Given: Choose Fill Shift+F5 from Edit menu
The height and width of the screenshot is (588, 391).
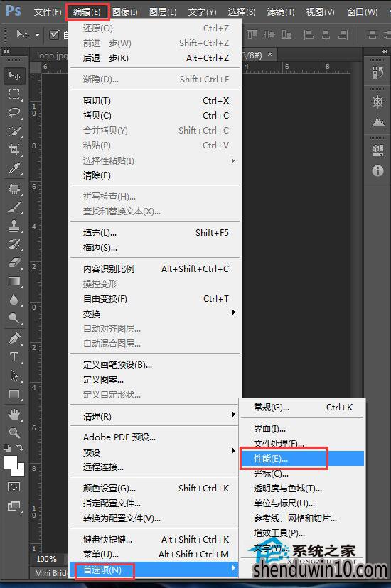Looking at the screenshot, I should 154,232.
